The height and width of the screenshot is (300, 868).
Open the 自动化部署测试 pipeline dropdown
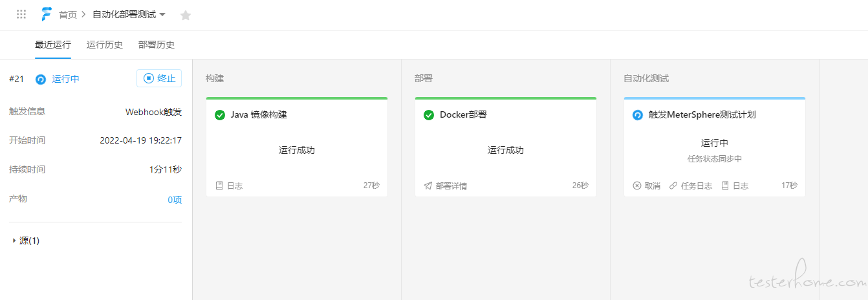click(x=129, y=14)
